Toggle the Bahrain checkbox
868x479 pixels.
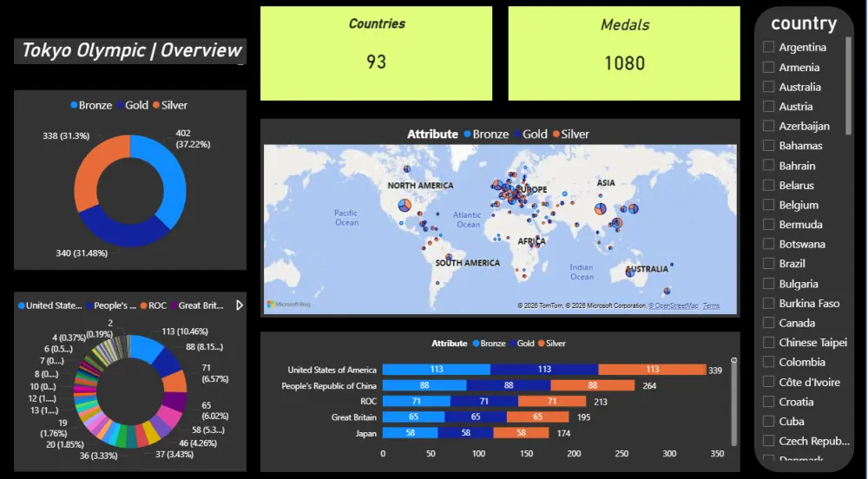768,166
